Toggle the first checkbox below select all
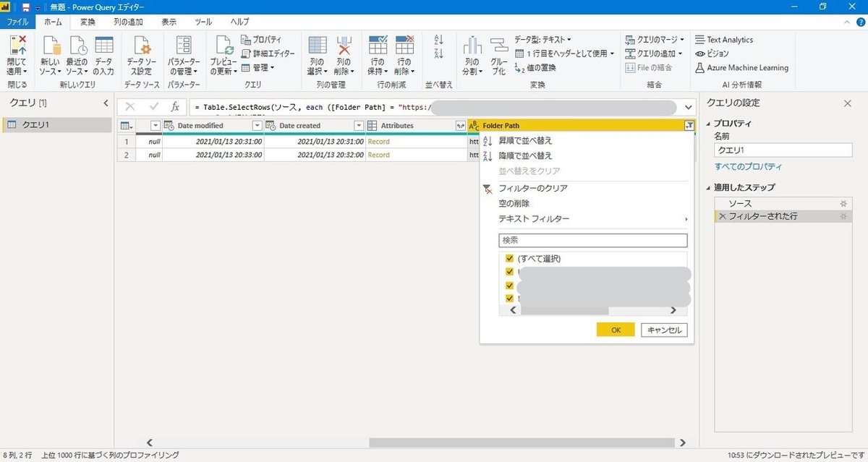This screenshot has height=462, width=868. tap(510, 272)
